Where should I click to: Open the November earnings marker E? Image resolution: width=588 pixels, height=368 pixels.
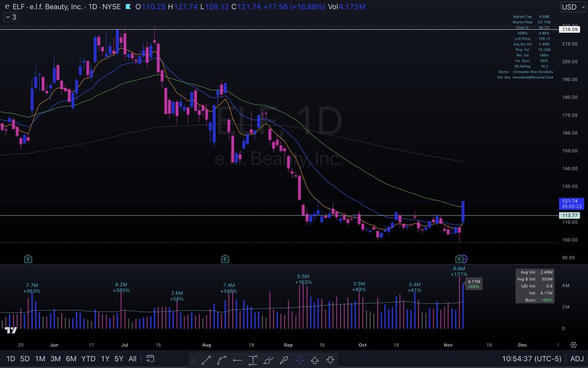click(x=459, y=258)
